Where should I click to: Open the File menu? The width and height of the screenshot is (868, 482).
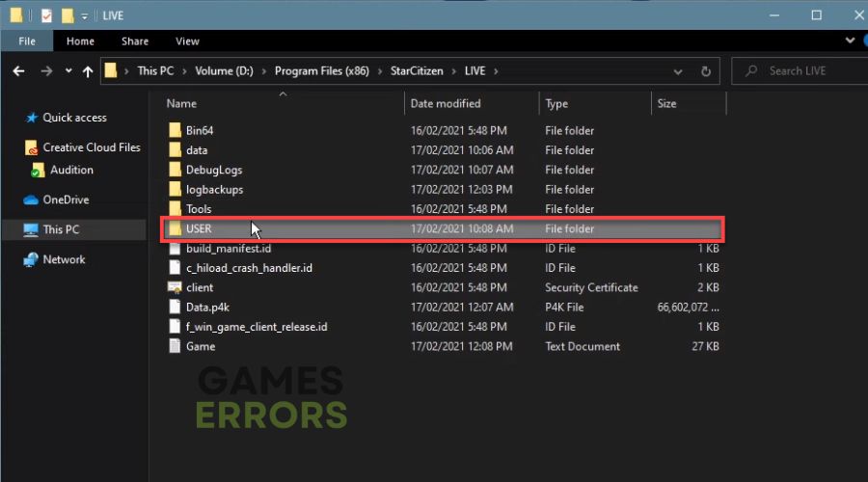[27, 41]
